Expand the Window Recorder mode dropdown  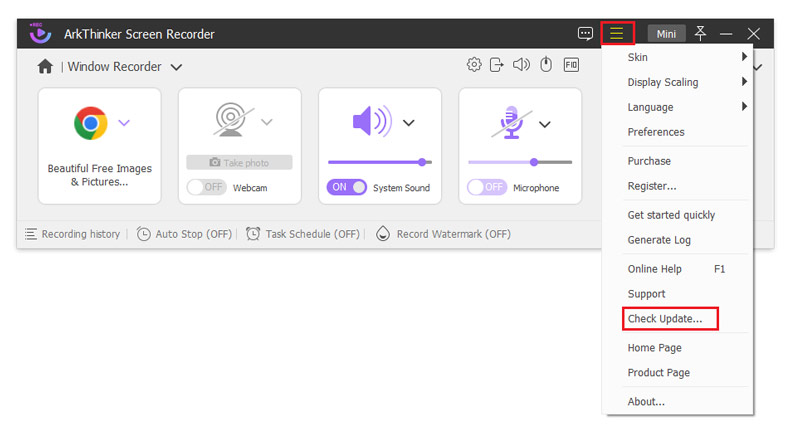coord(176,67)
